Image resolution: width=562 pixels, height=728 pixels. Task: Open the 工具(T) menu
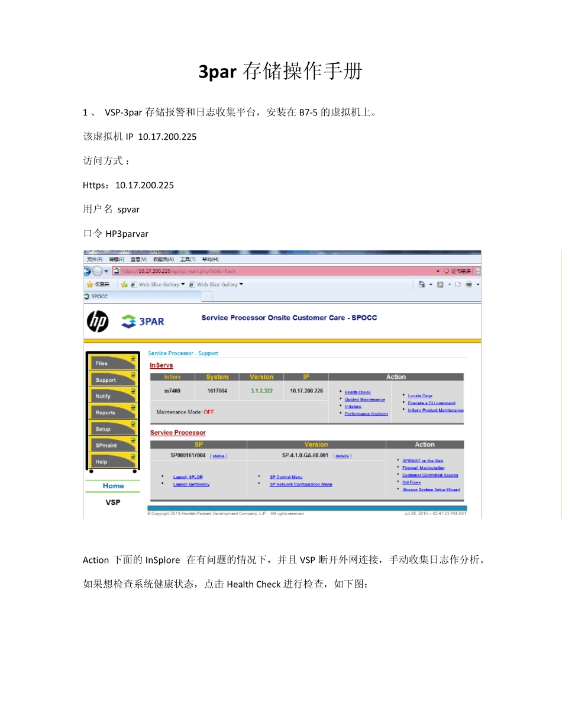click(x=188, y=259)
